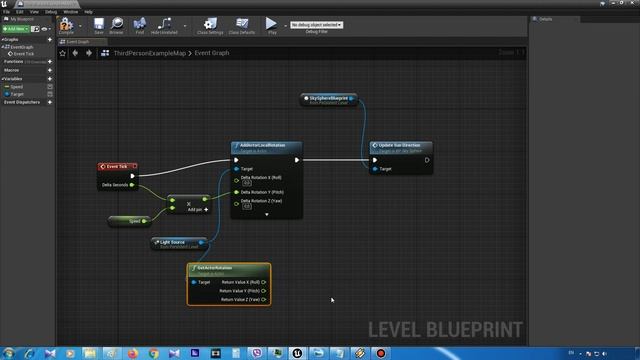
Task: Click the Play button in toolbar
Action: (x=271, y=25)
